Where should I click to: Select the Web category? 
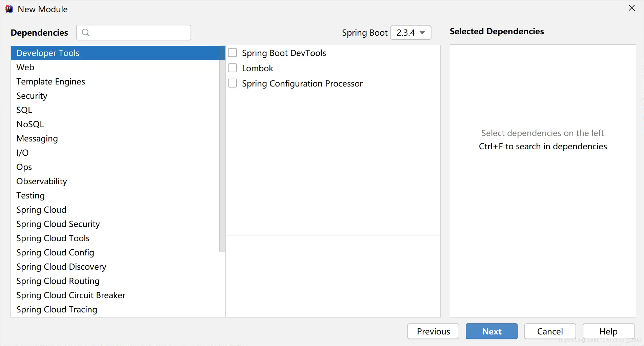pyautogui.click(x=115, y=67)
